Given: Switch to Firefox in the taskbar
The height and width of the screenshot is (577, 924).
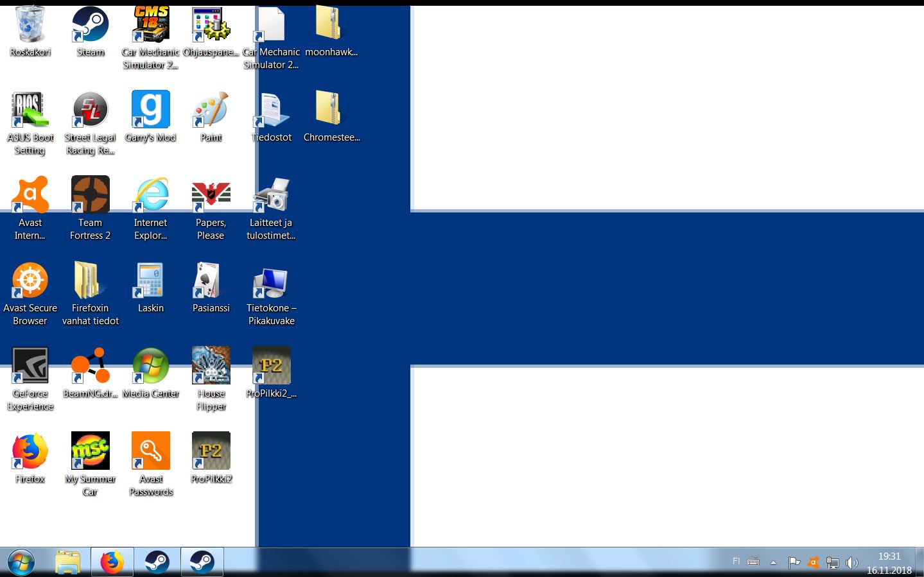Looking at the screenshot, I should coord(112,562).
